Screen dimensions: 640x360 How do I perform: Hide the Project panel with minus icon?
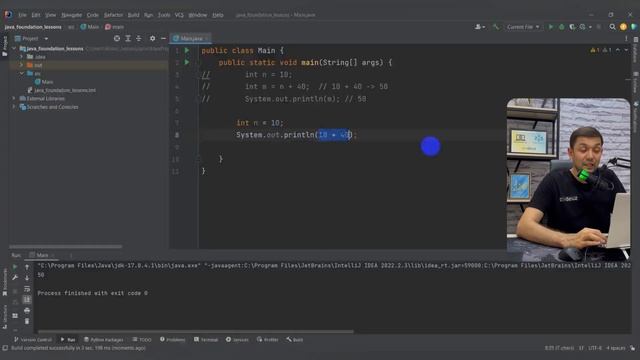163,38
